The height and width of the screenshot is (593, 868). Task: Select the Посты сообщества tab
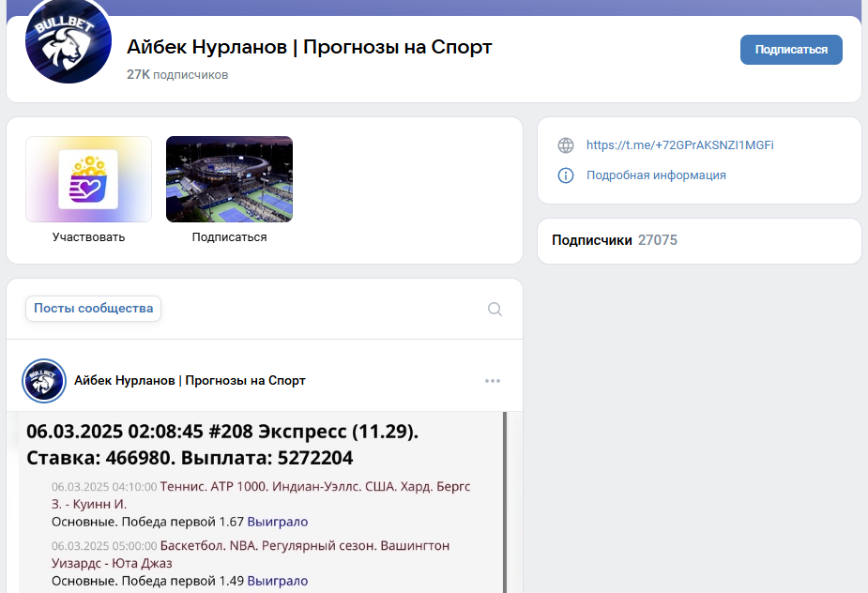click(93, 309)
